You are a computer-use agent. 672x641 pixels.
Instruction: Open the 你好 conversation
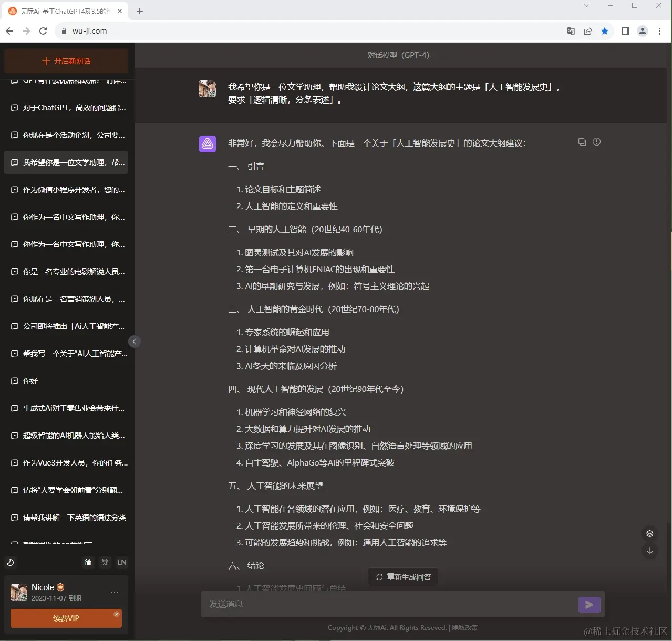(x=66, y=381)
